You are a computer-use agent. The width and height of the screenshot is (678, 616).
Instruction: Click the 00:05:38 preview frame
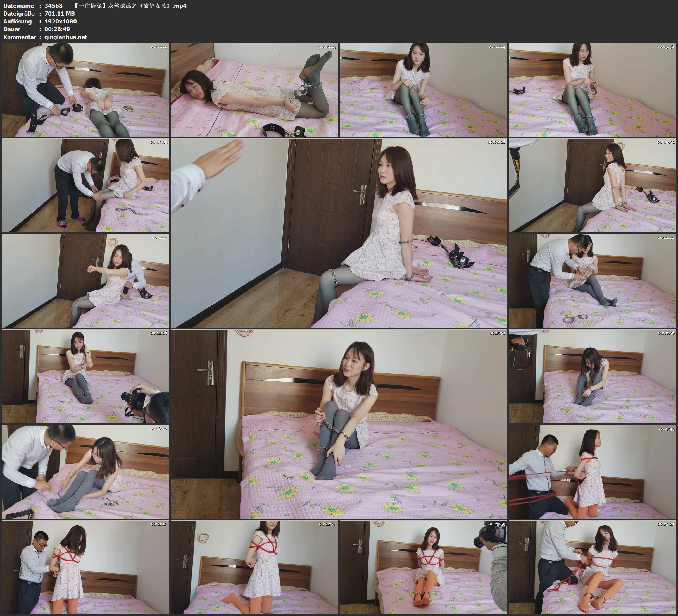tap(592, 89)
